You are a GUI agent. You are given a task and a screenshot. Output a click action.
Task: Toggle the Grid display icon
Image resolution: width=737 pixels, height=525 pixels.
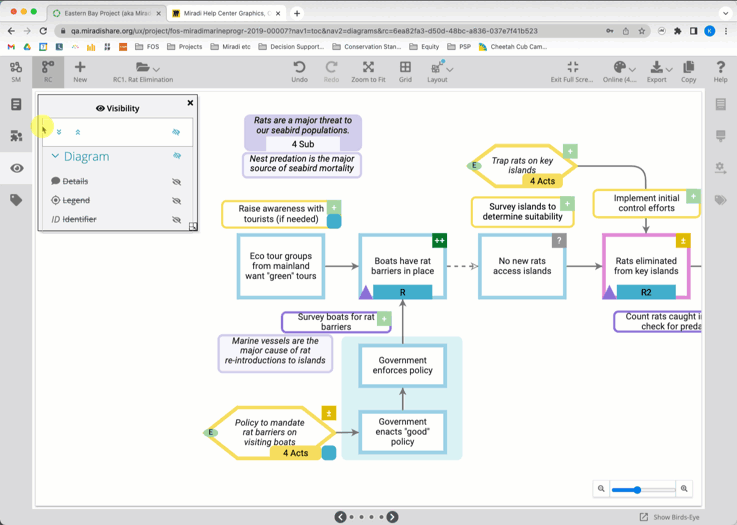[x=405, y=68]
